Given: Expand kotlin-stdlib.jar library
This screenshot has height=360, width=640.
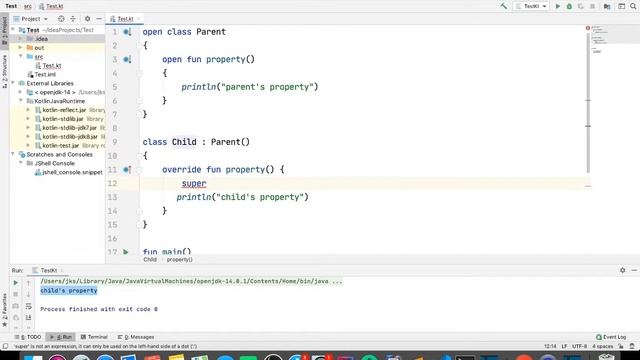Looking at the screenshot, I should [x=28, y=119].
